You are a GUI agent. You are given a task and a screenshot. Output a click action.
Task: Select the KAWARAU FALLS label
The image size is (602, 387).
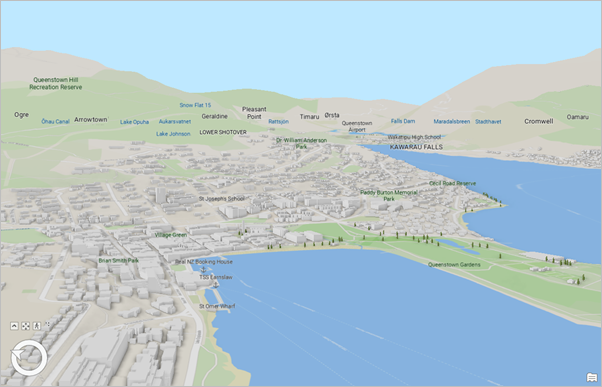(x=416, y=147)
